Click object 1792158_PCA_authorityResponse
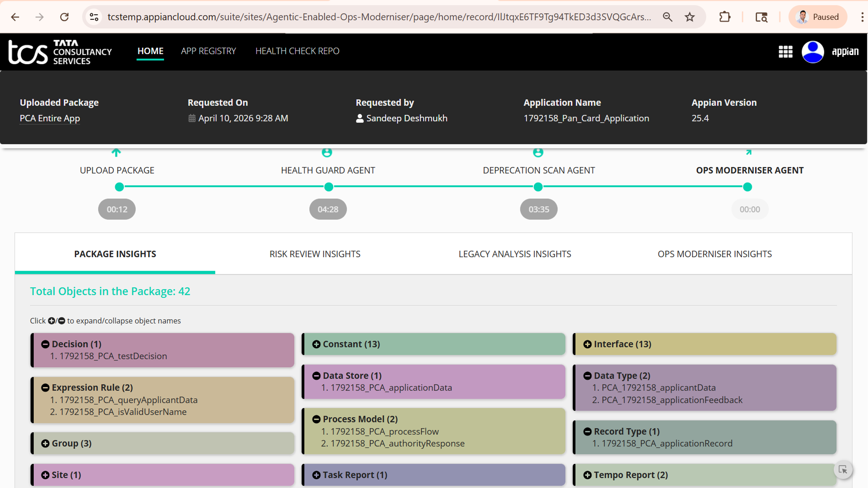868x488 pixels. [x=398, y=443]
